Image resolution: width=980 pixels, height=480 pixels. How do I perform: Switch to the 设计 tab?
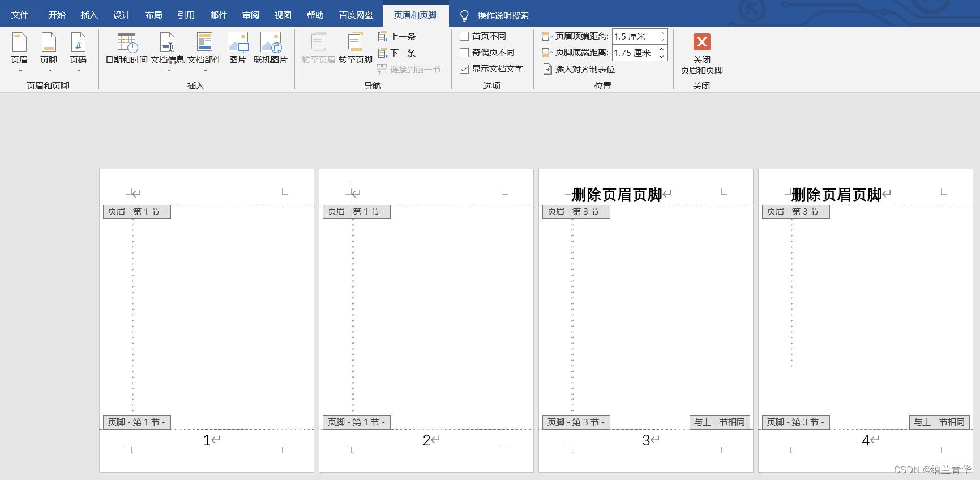coord(121,15)
